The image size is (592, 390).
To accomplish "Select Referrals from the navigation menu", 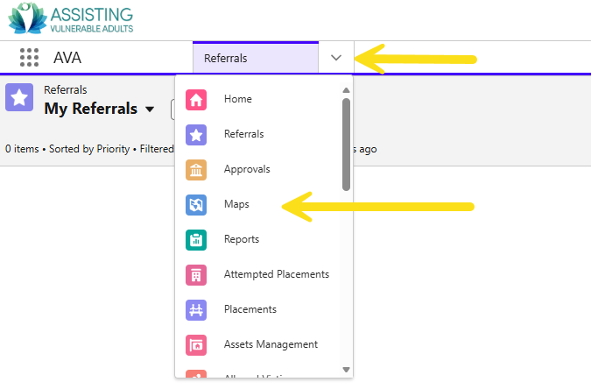I will point(244,134).
